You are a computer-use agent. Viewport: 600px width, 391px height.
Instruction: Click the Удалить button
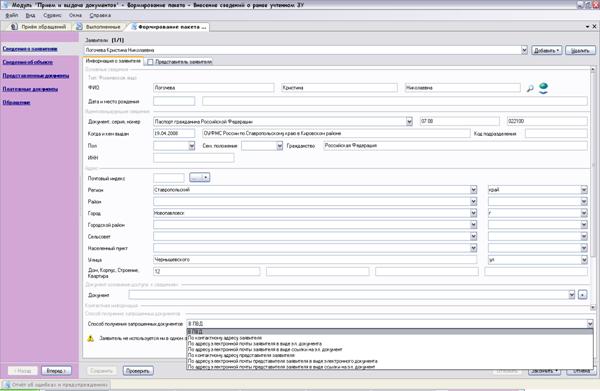coord(580,50)
